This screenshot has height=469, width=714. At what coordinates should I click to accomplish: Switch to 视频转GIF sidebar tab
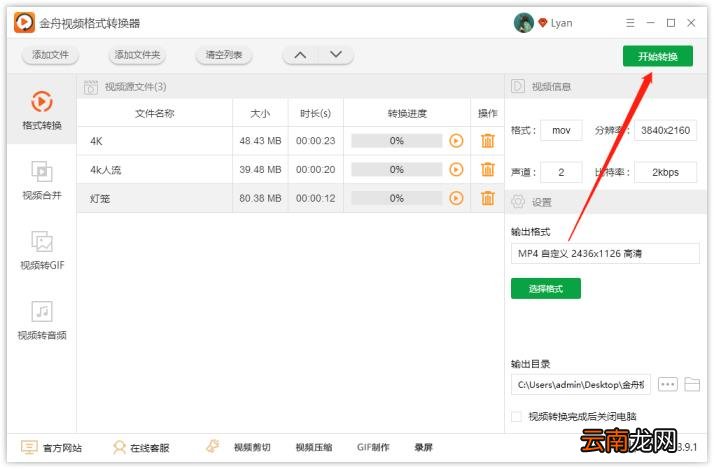point(42,250)
